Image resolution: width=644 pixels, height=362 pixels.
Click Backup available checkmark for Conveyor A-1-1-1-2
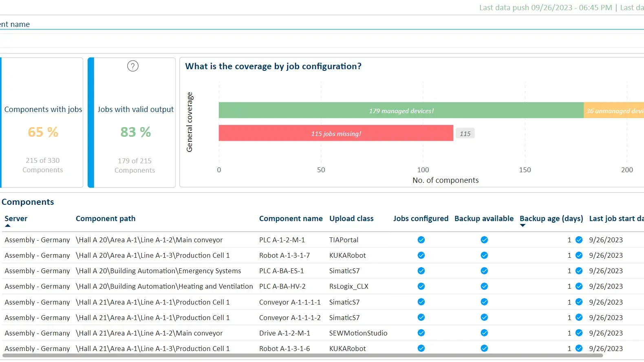(x=484, y=317)
